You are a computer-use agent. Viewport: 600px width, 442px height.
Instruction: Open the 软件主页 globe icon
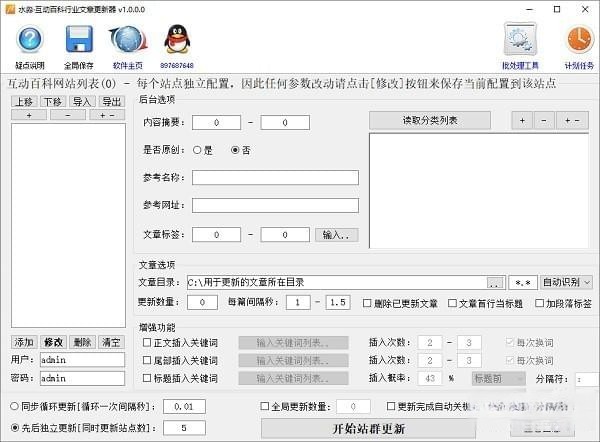[x=128, y=39]
